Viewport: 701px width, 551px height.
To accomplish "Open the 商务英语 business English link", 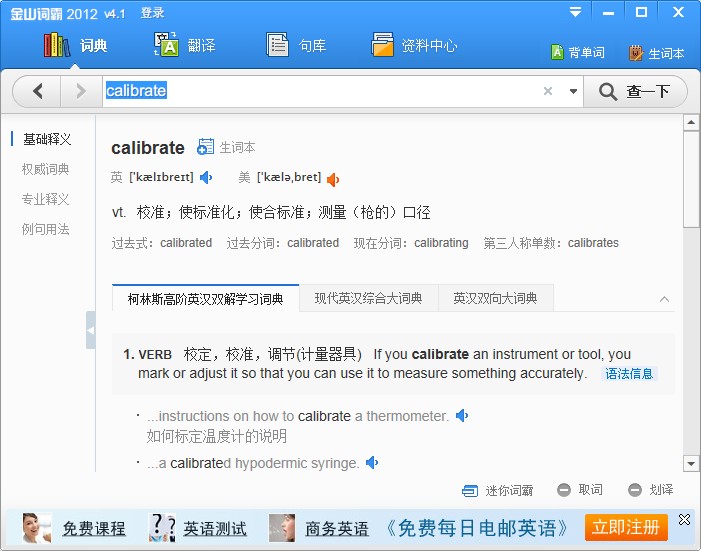I will coord(337,529).
